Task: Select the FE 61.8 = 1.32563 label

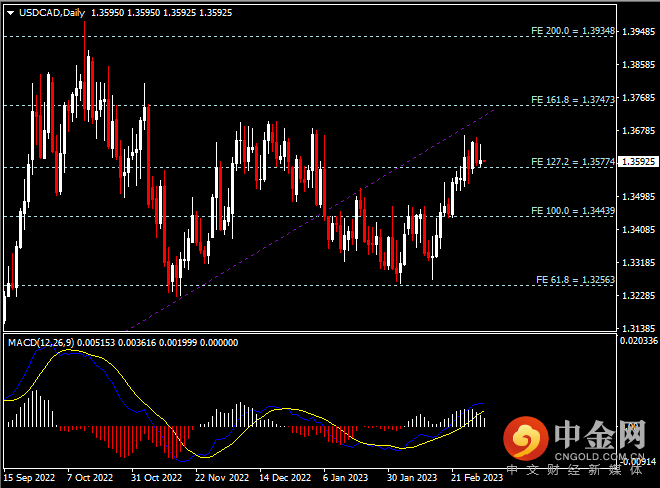Action: (x=572, y=280)
